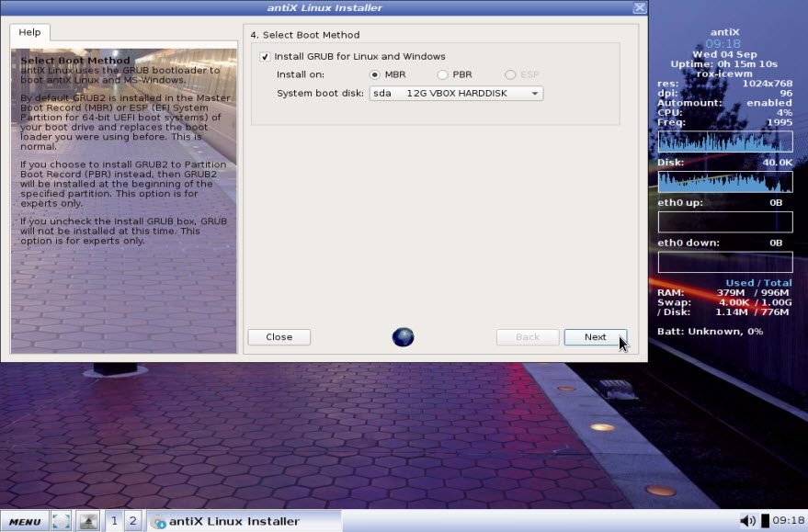Click the black monitor applet beside the volume icon
Viewport: 808px width, 532px height.
765,521
